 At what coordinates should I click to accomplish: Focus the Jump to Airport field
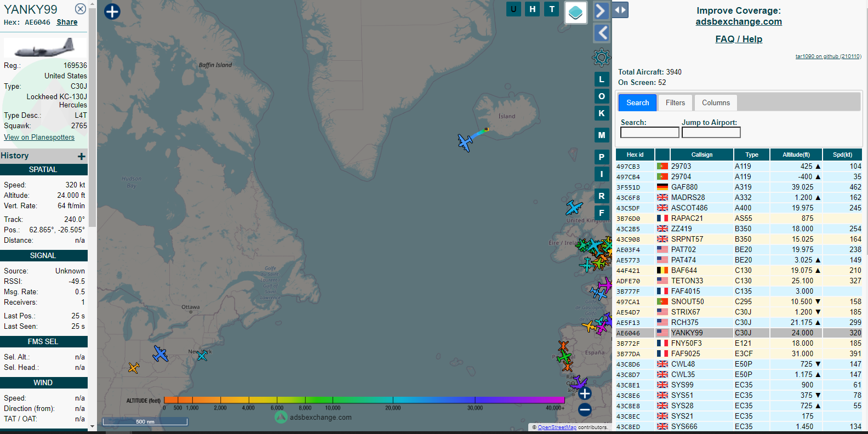pos(711,132)
